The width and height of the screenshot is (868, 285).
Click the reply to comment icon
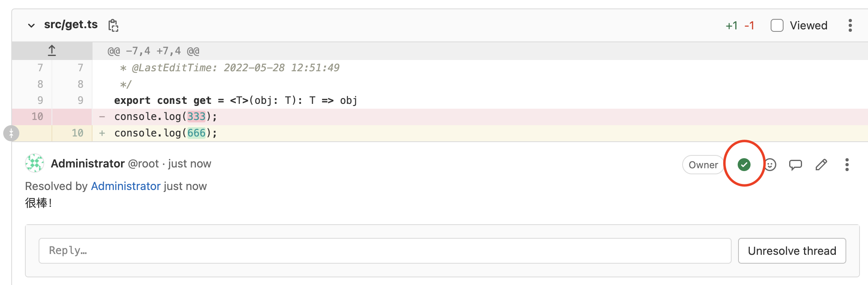pyautogui.click(x=795, y=165)
